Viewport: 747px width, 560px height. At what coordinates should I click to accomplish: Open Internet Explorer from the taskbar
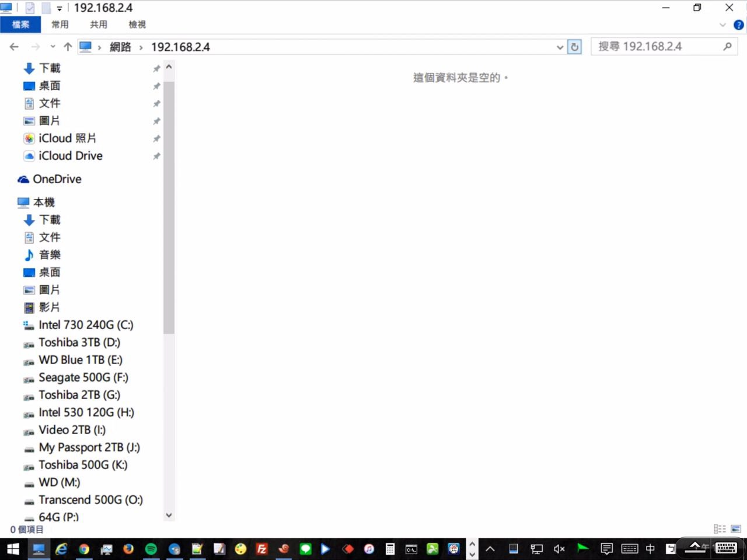click(x=61, y=549)
